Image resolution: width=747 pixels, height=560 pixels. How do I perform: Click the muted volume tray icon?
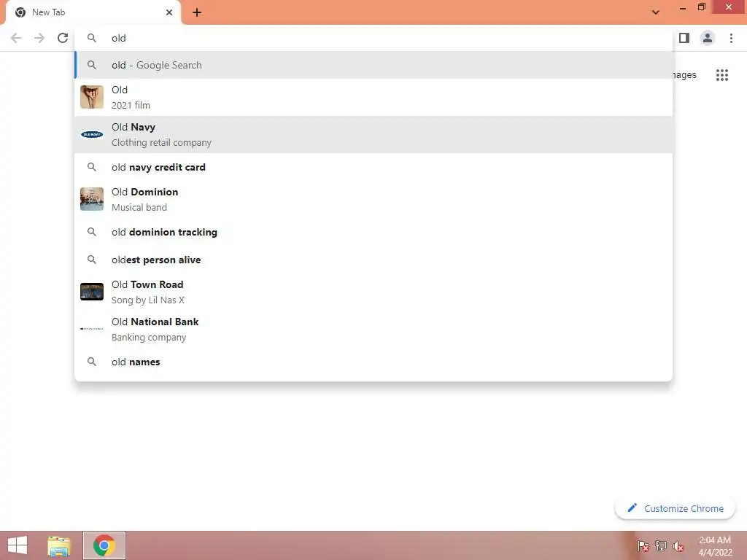coord(678,546)
